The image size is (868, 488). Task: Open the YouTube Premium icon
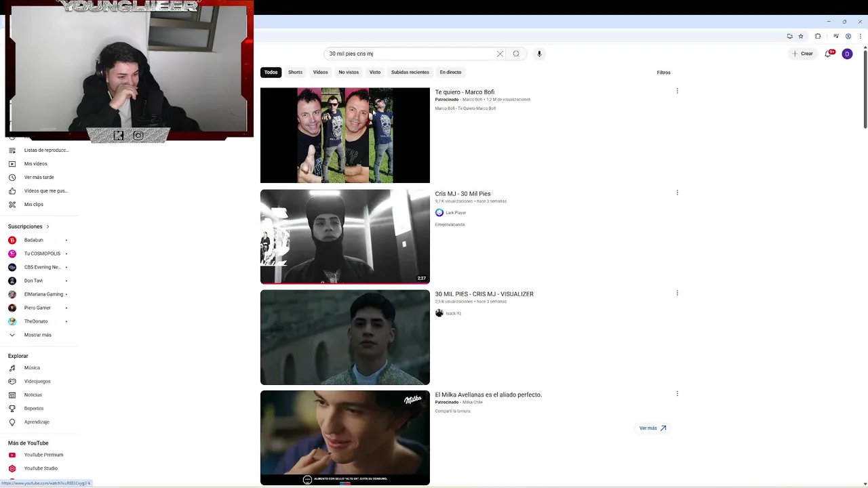pos(12,455)
